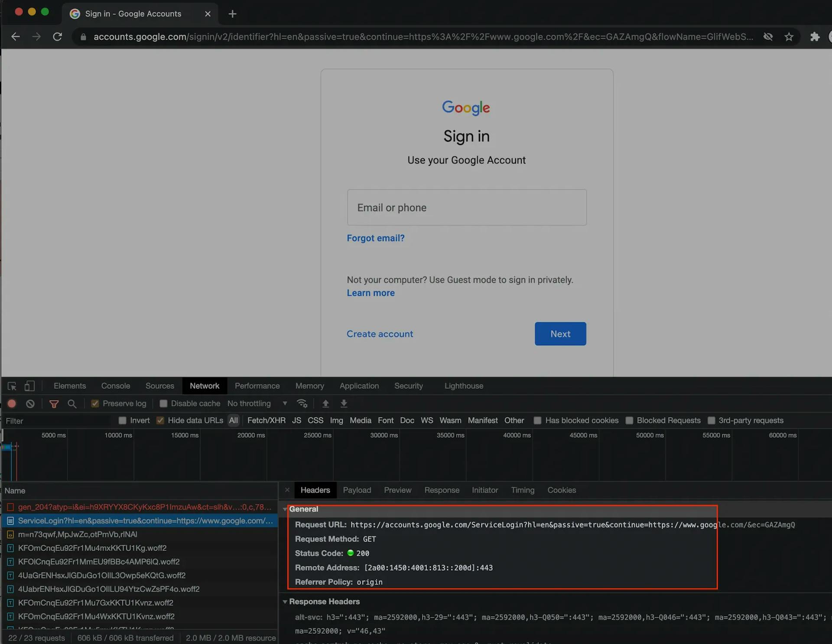The image size is (832, 644).
Task: Enable the Disable cache checkbox
Action: pos(164,403)
